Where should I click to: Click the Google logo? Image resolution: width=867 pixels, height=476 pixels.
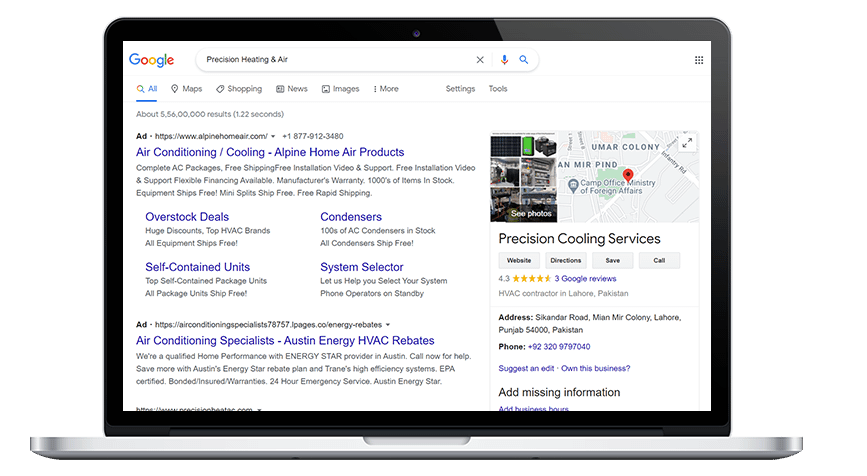[152, 60]
